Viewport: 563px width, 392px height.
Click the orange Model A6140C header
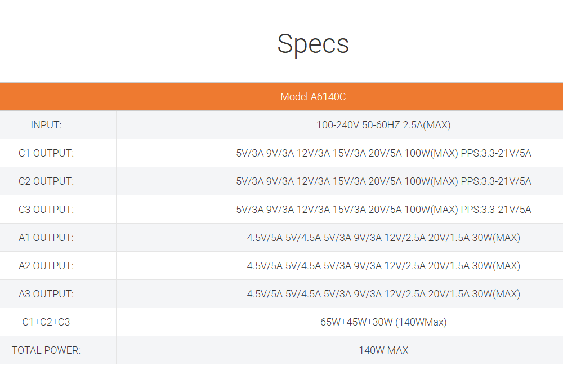313,97
